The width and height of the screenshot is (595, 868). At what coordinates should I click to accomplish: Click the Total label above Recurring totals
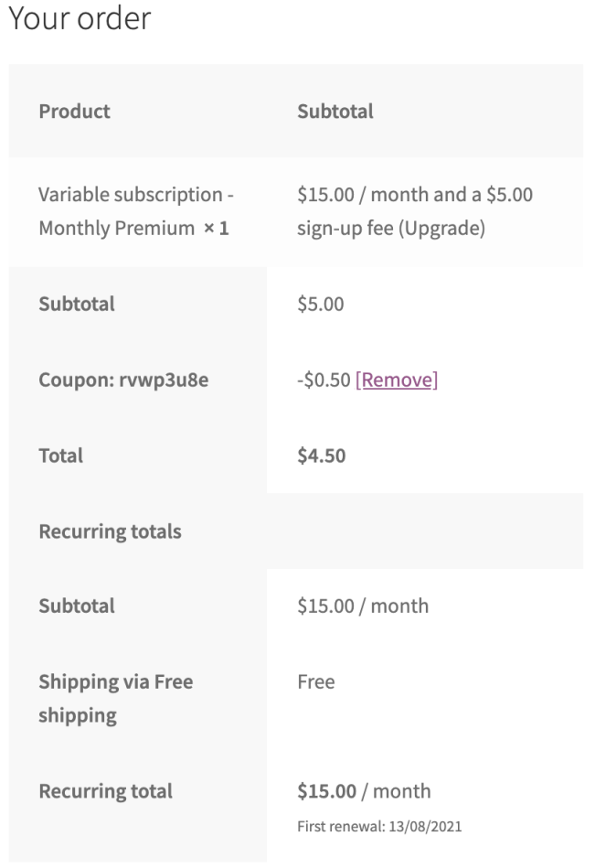60,455
